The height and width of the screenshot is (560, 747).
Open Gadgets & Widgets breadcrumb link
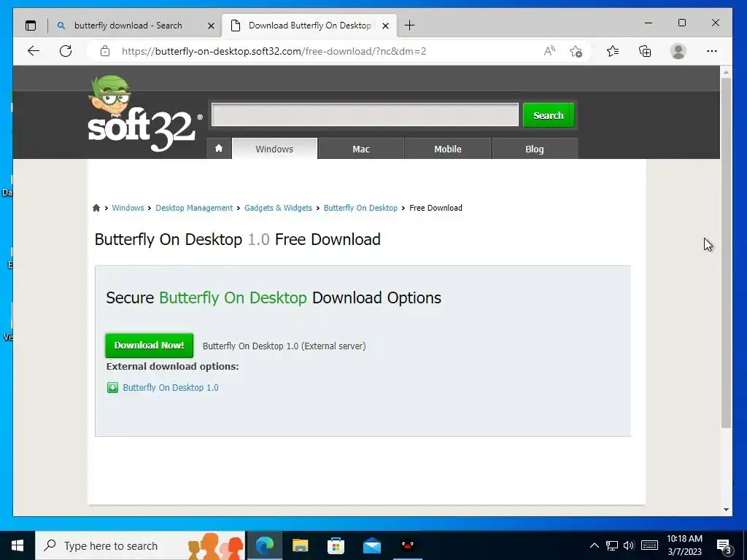[x=278, y=208]
